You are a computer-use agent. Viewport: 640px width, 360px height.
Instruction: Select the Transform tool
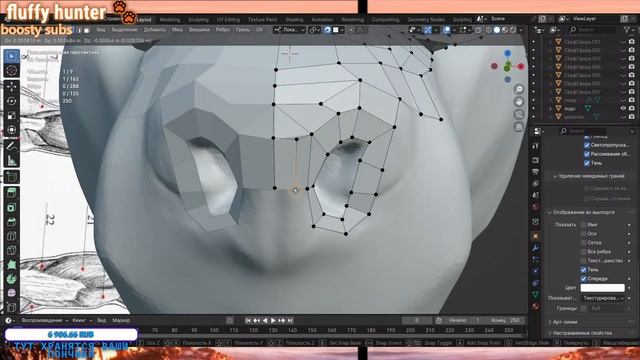(11, 130)
